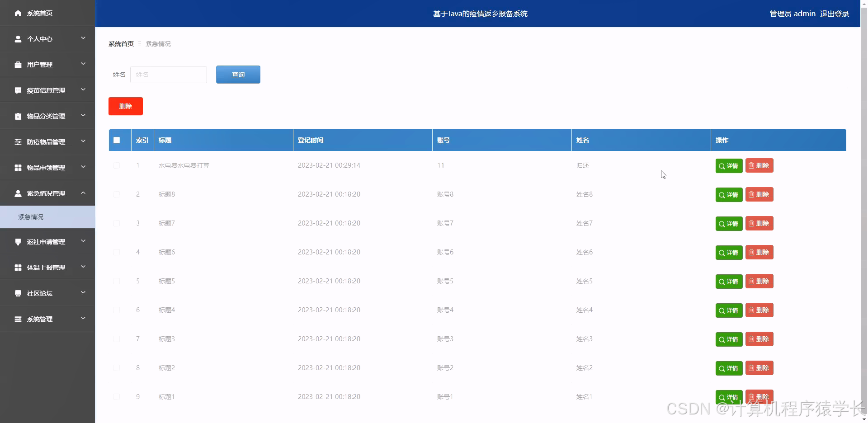
Task: Delete the row 标题8
Action: pyautogui.click(x=759, y=194)
